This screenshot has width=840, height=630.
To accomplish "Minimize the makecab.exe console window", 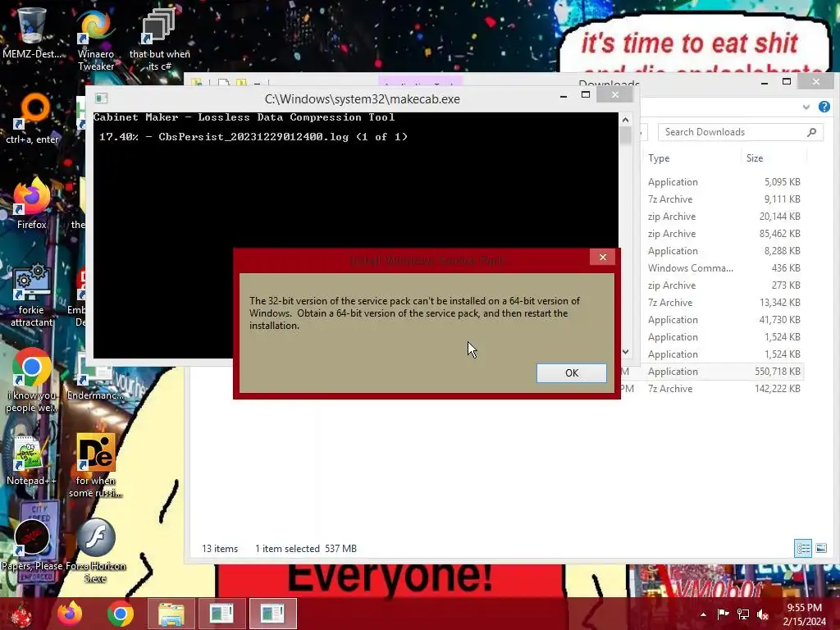I will tap(564, 96).
